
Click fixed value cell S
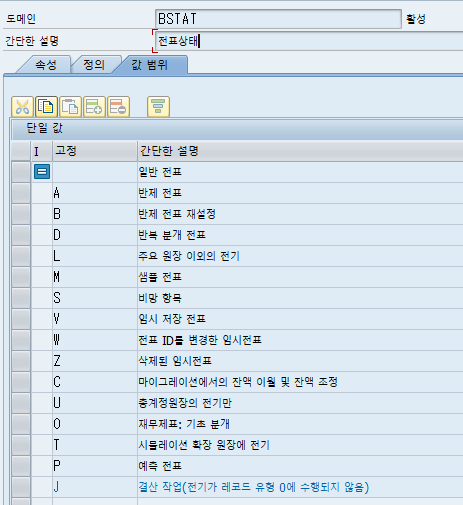click(x=95, y=298)
